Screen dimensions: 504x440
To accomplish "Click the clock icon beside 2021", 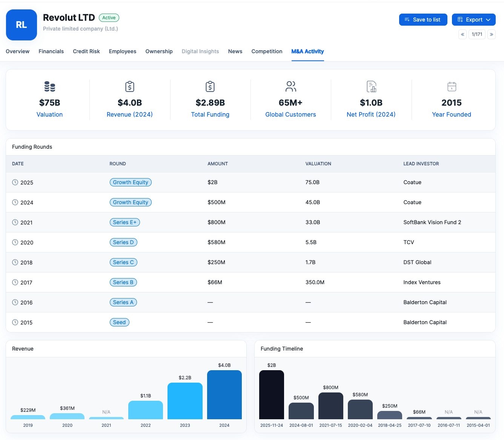I will pos(15,222).
